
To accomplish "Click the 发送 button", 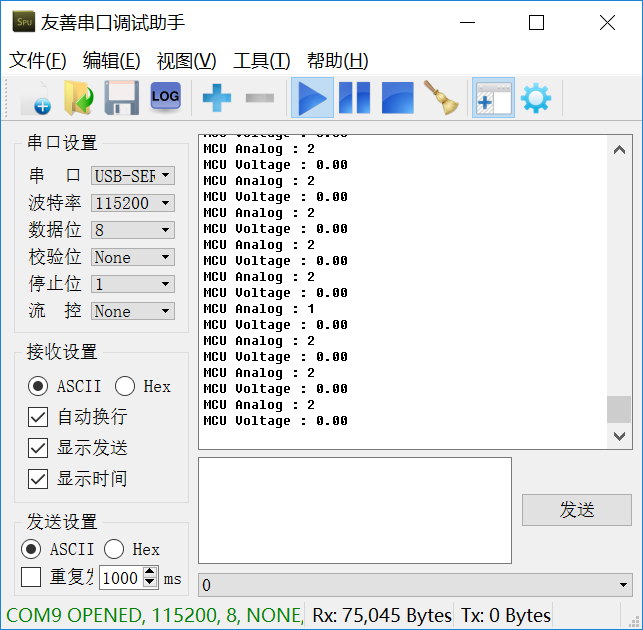I will coord(577,510).
